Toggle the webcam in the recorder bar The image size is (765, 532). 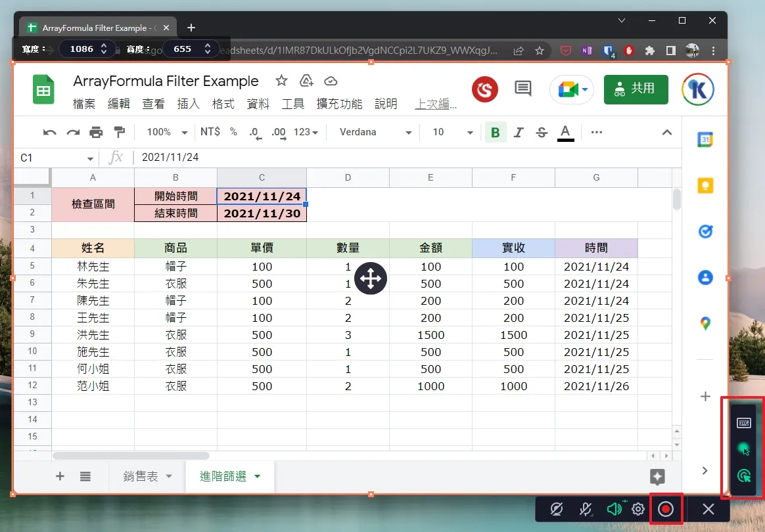coord(556,509)
